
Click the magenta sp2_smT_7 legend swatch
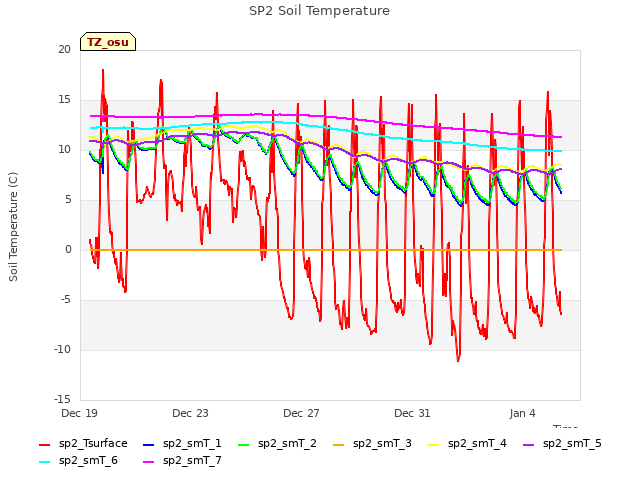click(149, 462)
